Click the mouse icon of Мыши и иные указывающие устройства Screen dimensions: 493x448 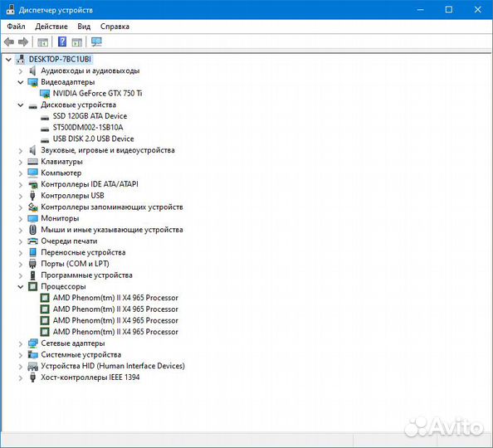pos(32,230)
